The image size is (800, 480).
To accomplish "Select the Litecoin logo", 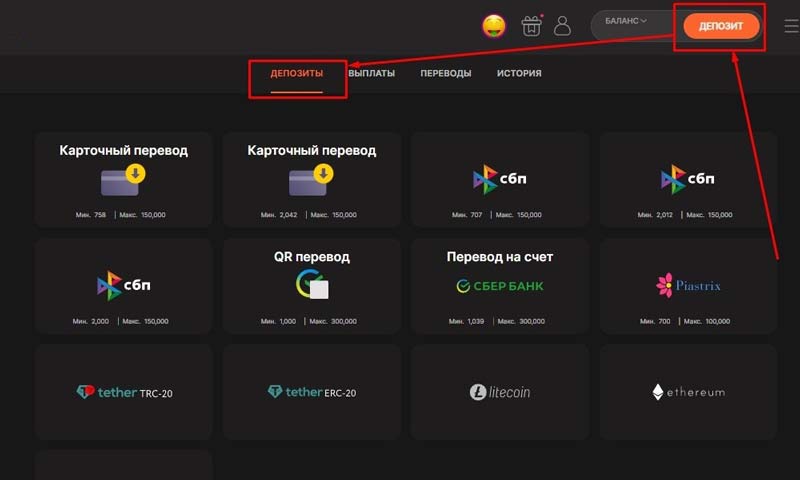I will pyautogui.click(x=499, y=392).
